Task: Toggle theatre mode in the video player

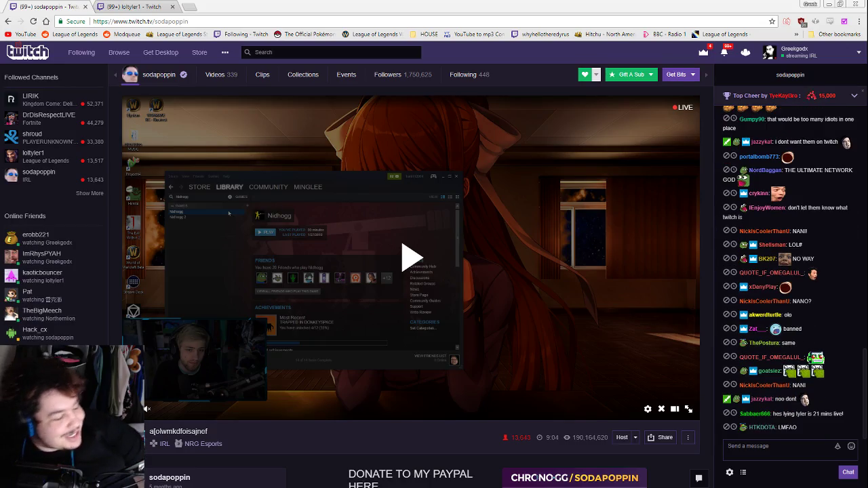Action: (x=675, y=409)
